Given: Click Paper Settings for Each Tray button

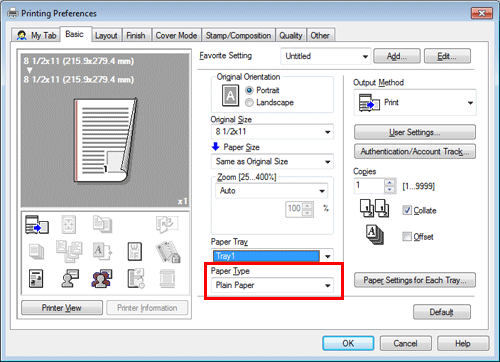Looking at the screenshot, I should coord(415,280).
